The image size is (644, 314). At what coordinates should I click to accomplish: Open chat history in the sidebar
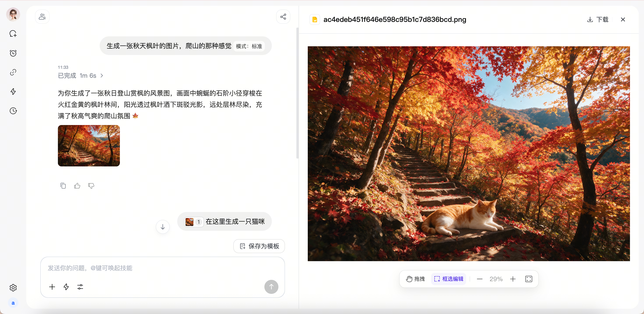point(13,111)
